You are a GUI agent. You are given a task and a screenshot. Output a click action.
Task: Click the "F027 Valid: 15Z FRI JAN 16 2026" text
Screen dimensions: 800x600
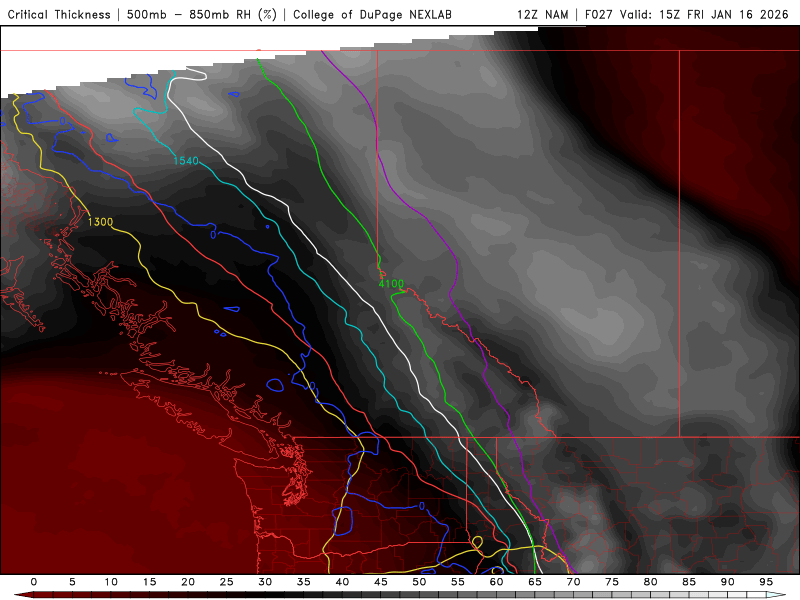pos(687,14)
